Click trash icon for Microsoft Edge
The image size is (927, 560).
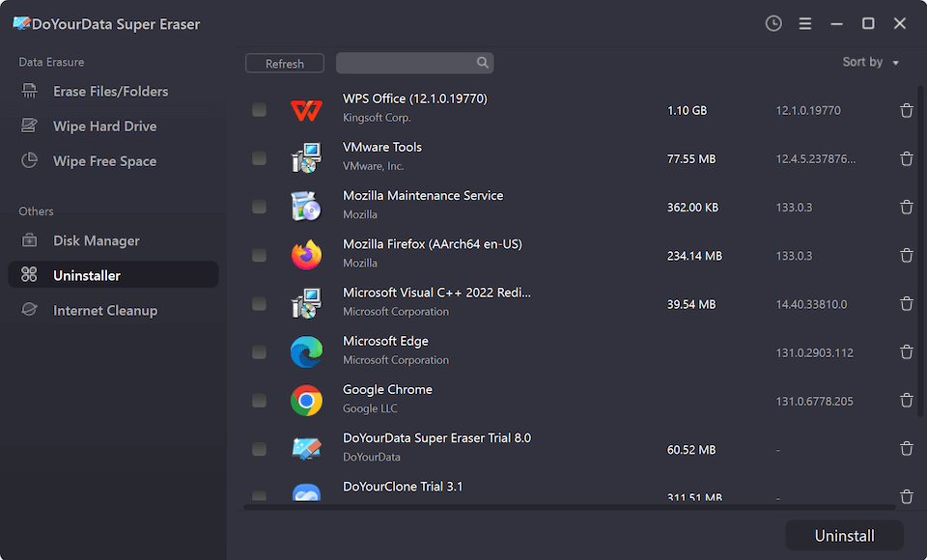[x=907, y=352]
